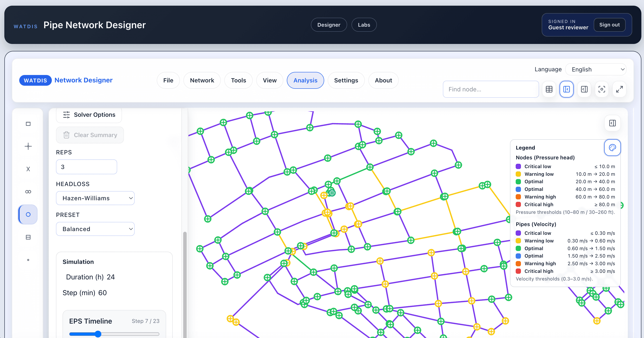Toggle the right sidebar panel in header toolbar
The width and height of the screenshot is (644, 338).
click(584, 89)
